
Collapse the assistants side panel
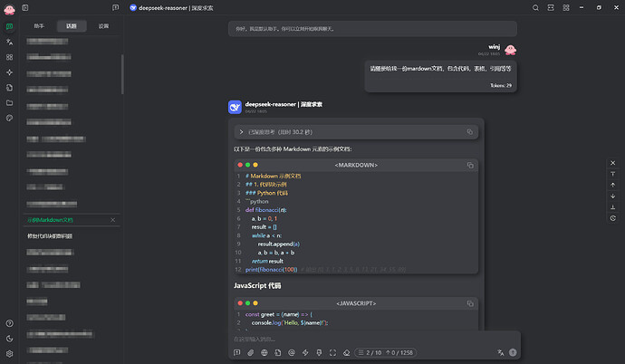click(x=25, y=7)
